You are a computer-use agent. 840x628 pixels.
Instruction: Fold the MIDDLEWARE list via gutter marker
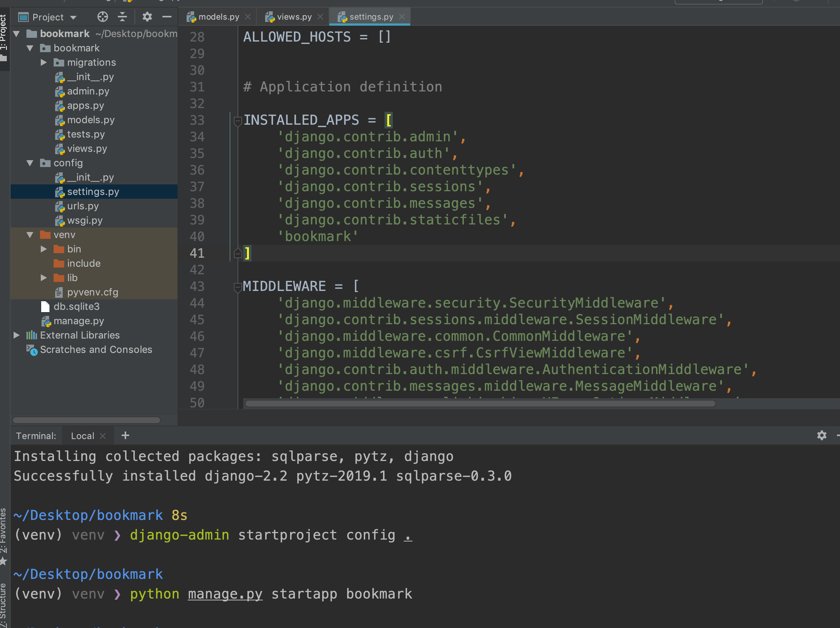click(238, 287)
